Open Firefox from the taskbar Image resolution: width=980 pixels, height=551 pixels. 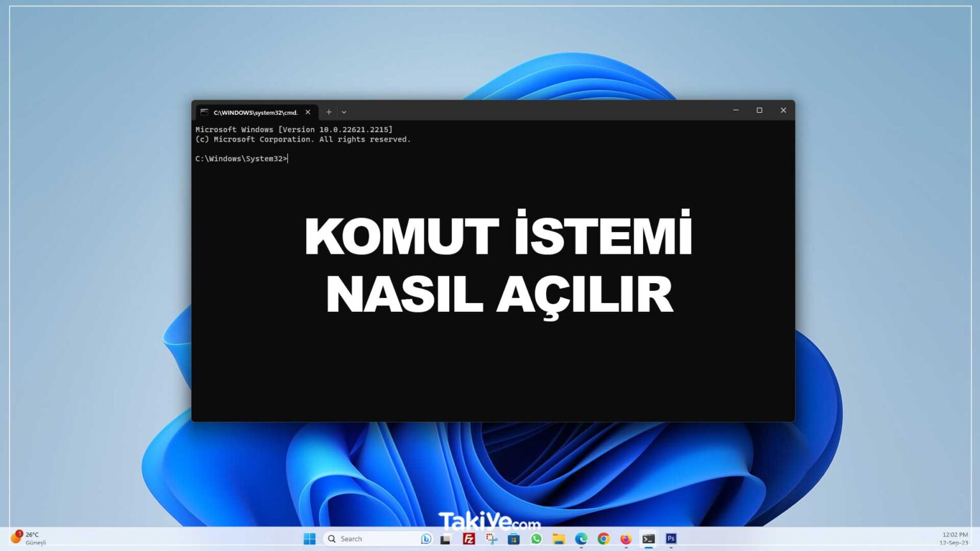tap(625, 539)
